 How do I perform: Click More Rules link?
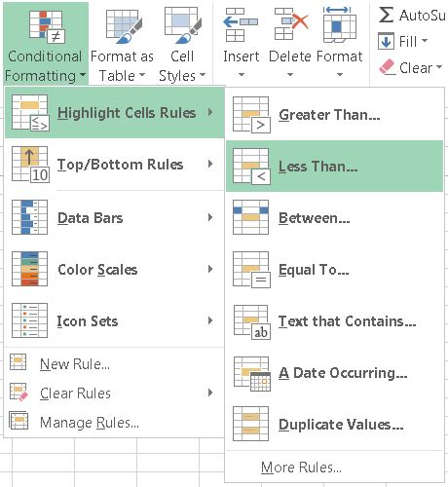coord(301,468)
